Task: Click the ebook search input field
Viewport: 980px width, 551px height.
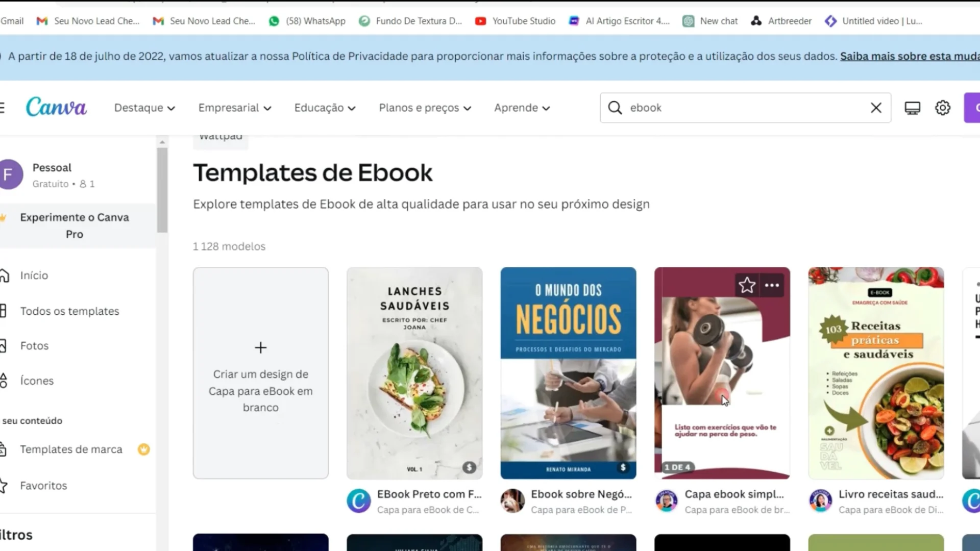Action: (x=745, y=108)
